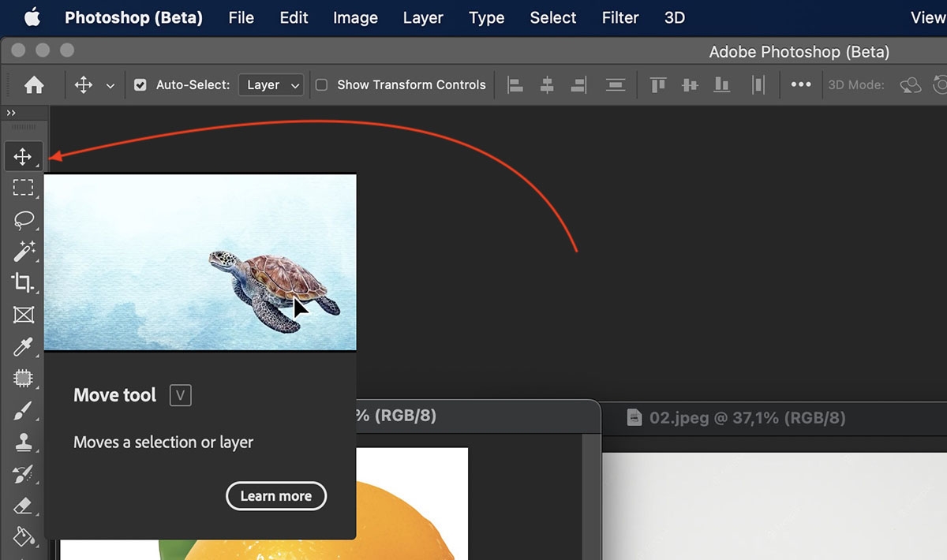The height and width of the screenshot is (560, 947).
Task: Open the File menu
Action: 241,17
